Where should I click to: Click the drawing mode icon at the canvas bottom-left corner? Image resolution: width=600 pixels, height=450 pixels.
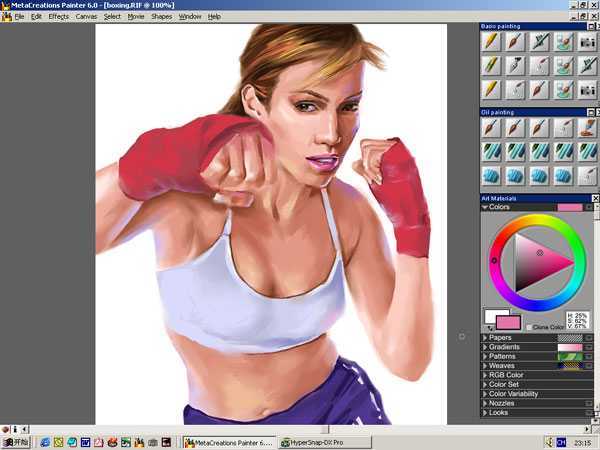tap(5, 429)
